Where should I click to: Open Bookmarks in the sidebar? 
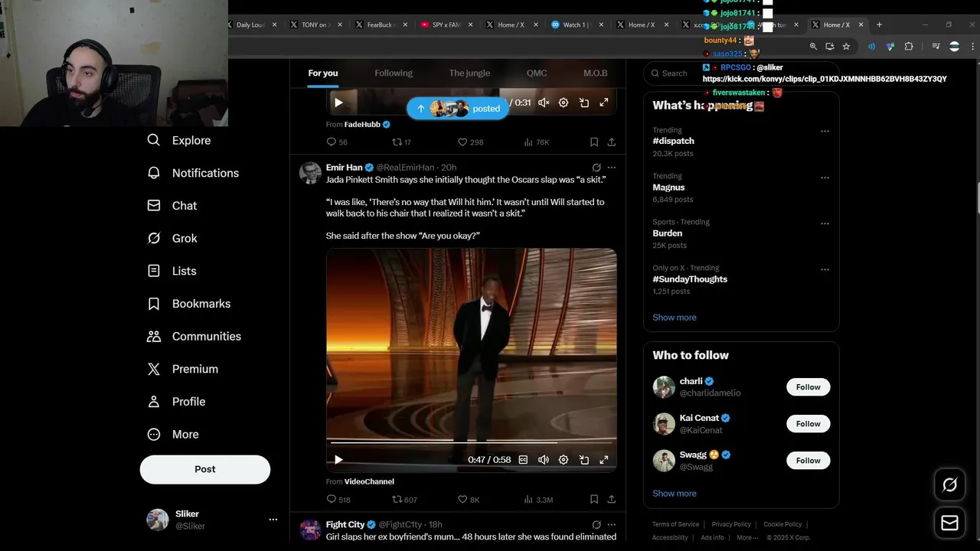coord(188,304)
